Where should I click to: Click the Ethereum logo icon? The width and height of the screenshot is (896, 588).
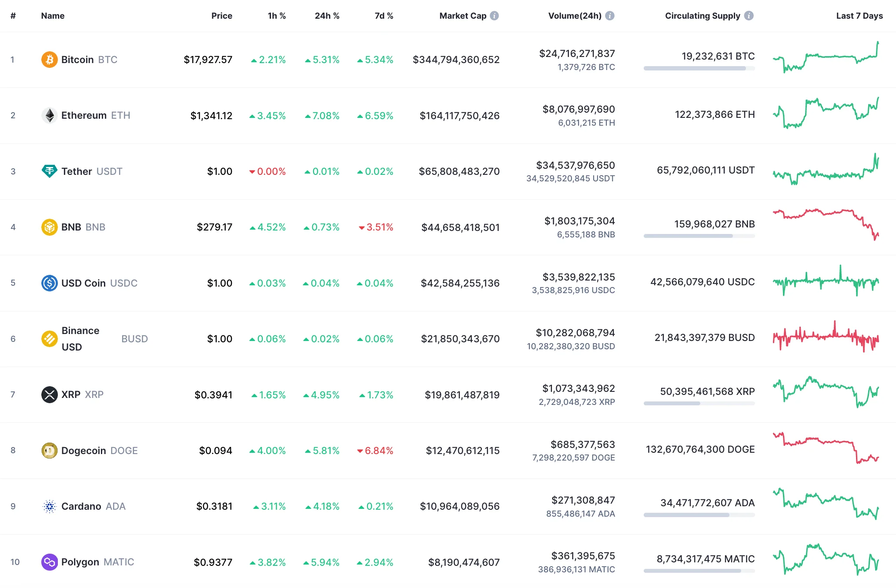coord(49,115)
